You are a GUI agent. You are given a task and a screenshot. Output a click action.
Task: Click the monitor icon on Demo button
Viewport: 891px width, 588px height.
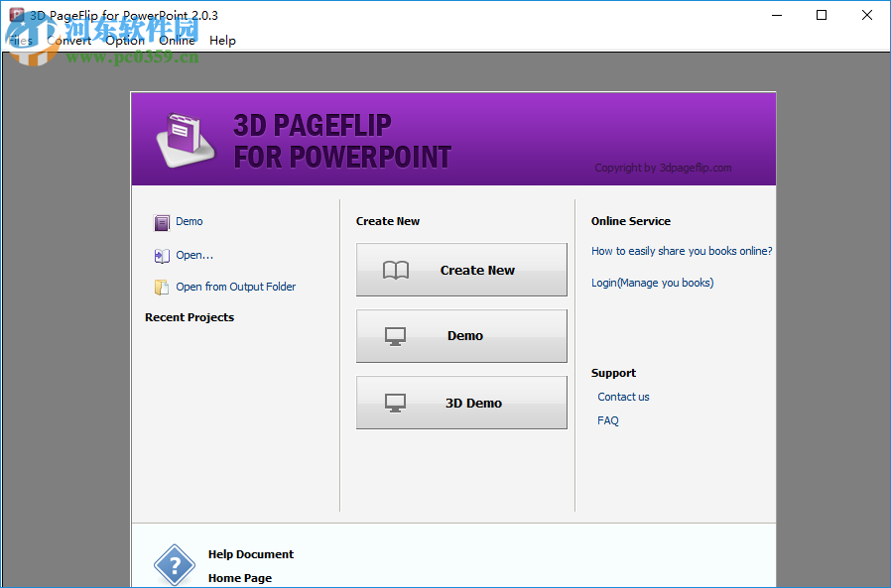coord(396,335)
